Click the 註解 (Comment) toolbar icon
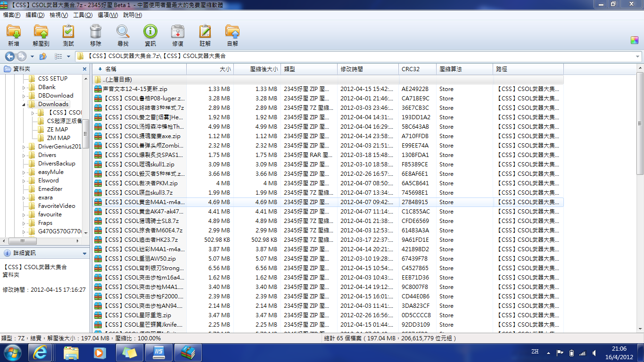 [x=205, y=32]
